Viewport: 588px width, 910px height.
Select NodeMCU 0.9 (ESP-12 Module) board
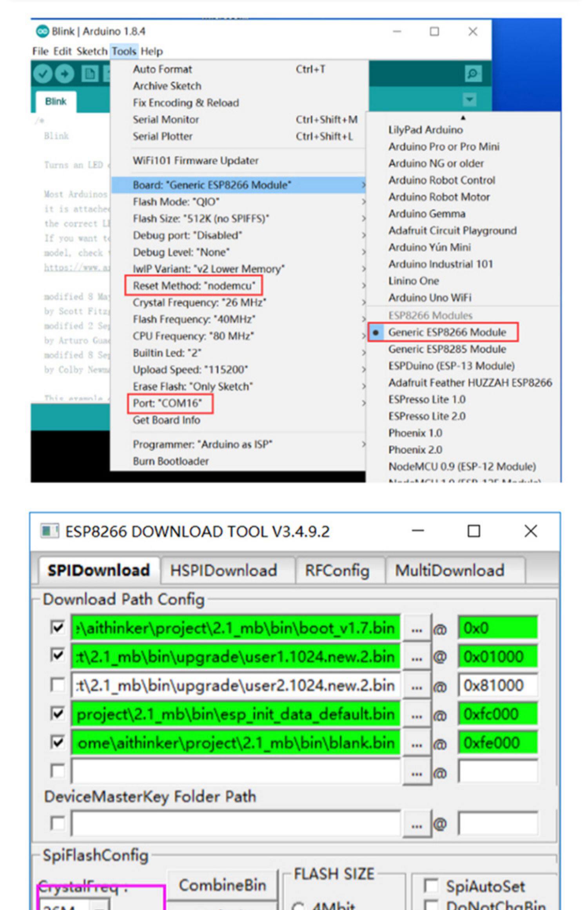click(462, 466)
